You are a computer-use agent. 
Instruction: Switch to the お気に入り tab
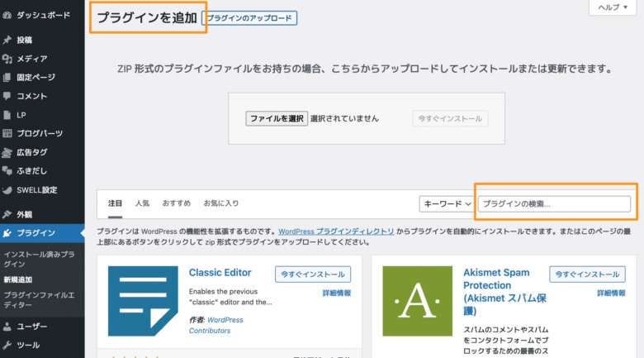221,203
